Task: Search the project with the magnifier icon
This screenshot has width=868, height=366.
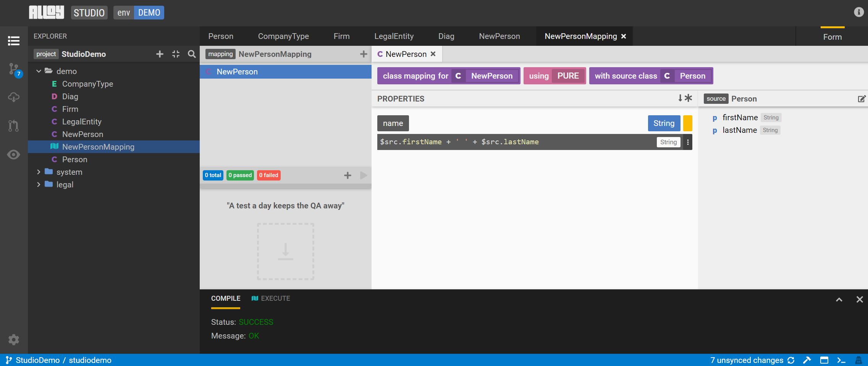Action: (x=192, y=54)
